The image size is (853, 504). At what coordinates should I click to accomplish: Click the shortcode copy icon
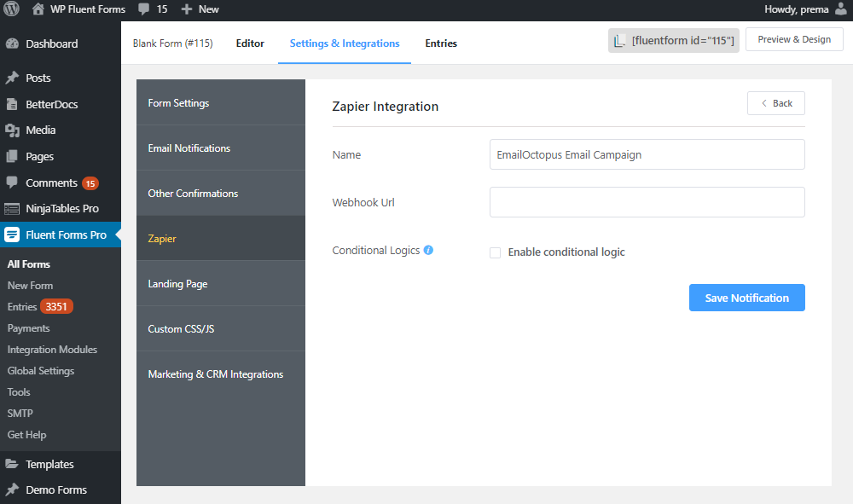619,41
